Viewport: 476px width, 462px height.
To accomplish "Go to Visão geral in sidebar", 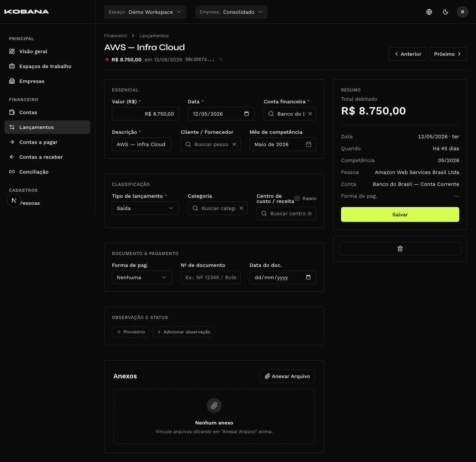I will pyautogui.click(x=47, y=51).
